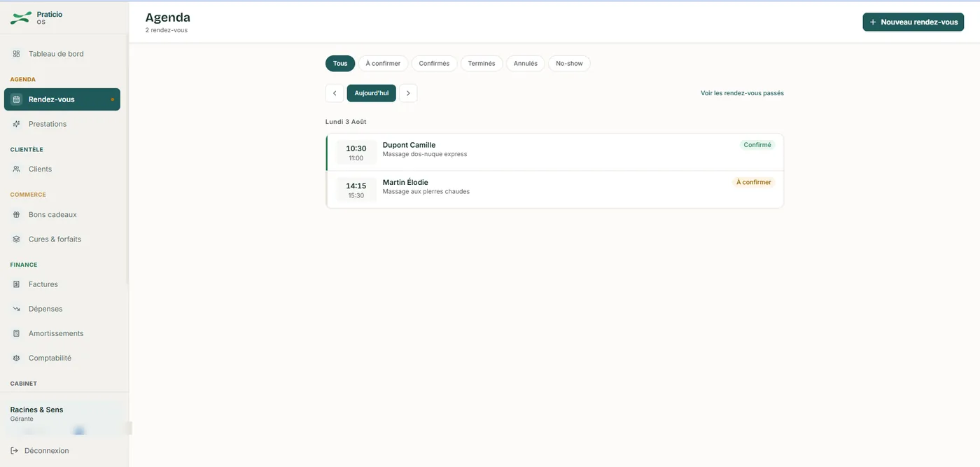Click the Déconnexion logout icon
The height and width of the screenshot is (467, 980).
14,451
